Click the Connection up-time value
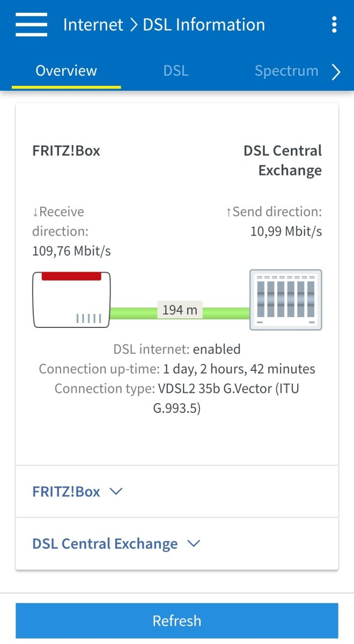This screenshot has width=354, height=644. click(x=239, y=369)
